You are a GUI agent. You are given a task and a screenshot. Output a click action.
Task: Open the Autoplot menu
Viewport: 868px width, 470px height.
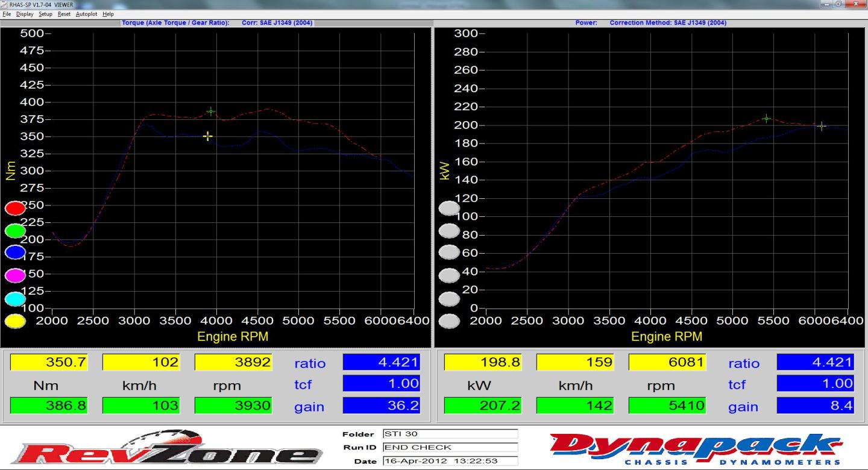click(x=86, y=14)
